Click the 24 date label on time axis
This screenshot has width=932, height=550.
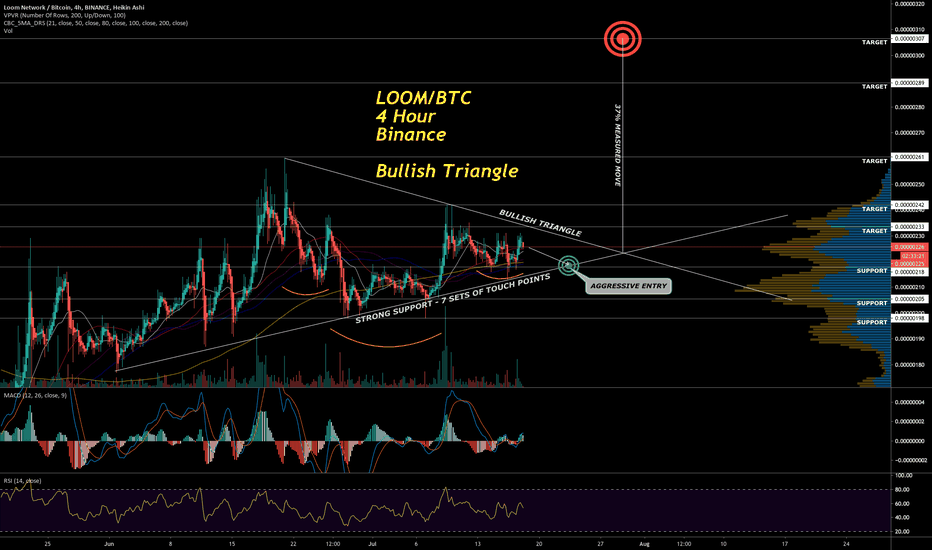(x=846, y=543)
